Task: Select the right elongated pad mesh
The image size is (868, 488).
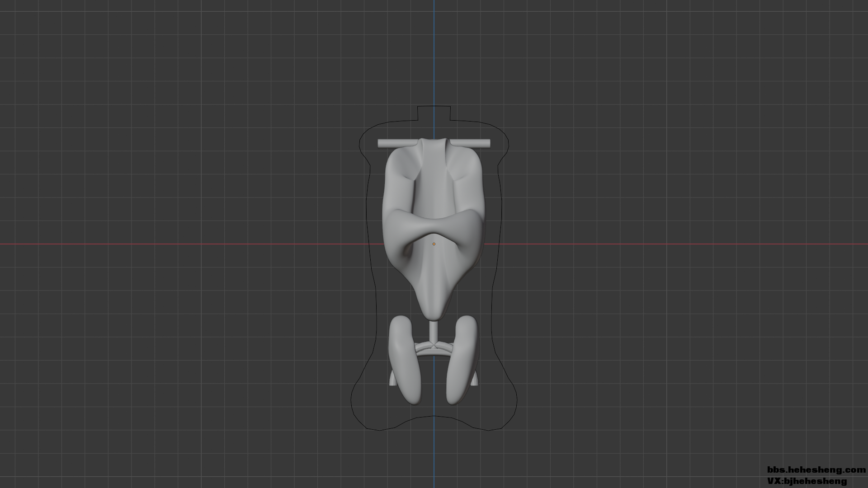Action: point(462,360)
